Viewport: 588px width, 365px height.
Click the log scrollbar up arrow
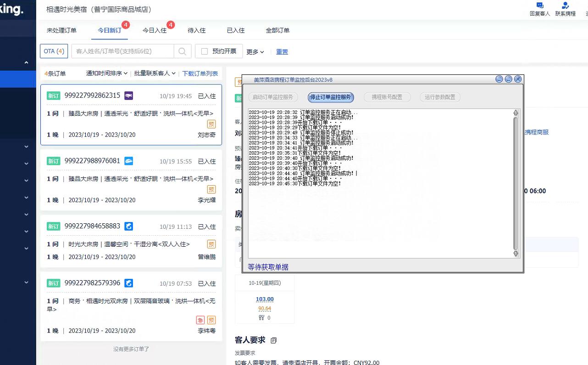click(516, 113)
